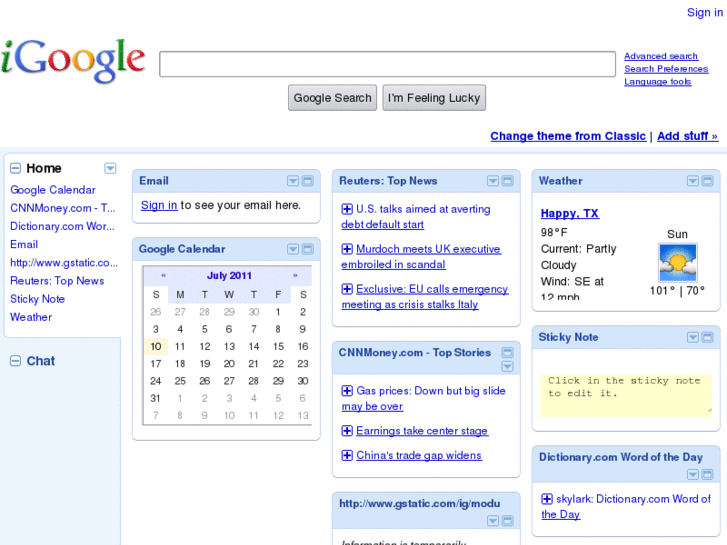Go to previous month in calendar
This screenshot has height=545, width=727.
[x=163, y=276]
